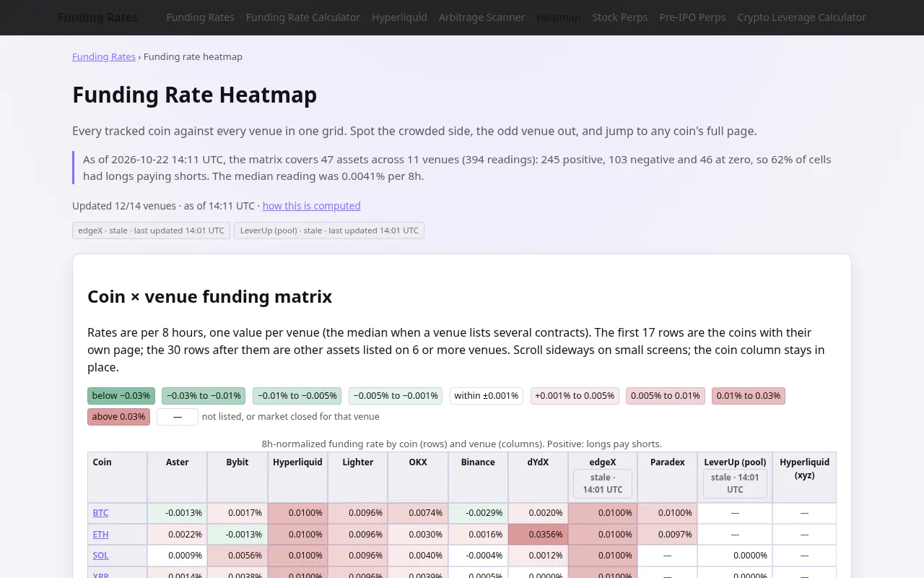Click the Hyperliquid column header
924x578 pixels.
point(297,478)
